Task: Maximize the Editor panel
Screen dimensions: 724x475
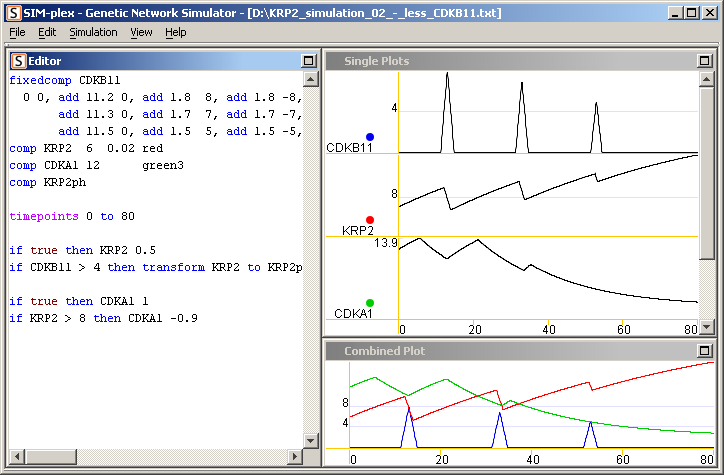Action: 308,61
